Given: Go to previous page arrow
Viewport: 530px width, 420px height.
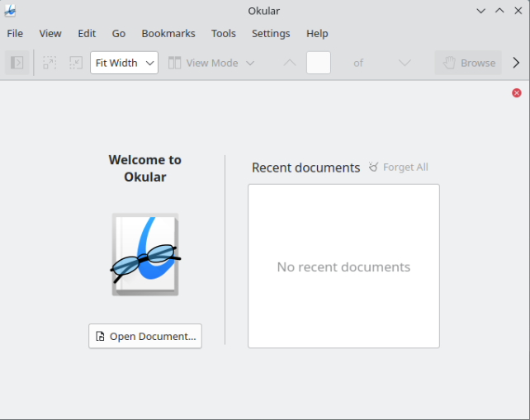Looking at the screenshot, I should pyautogui.click(x=290, y=63).
